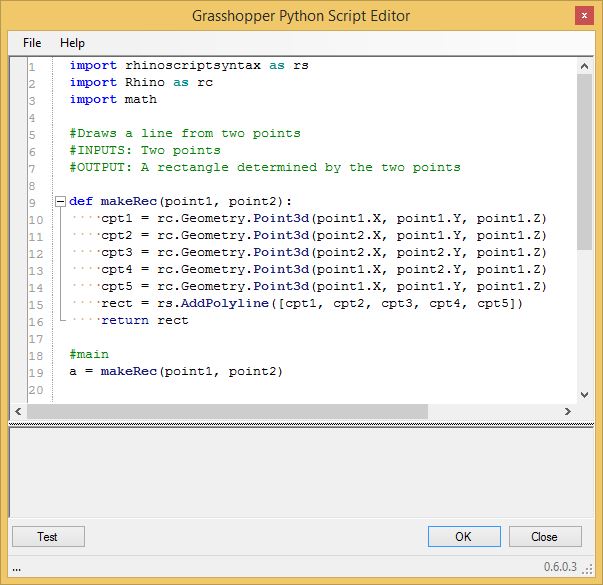Click the 'def makeRec(point1, point2):' line
Image resolution: width=603 pixels, height=585 pixels.
[x=181, y=201]
